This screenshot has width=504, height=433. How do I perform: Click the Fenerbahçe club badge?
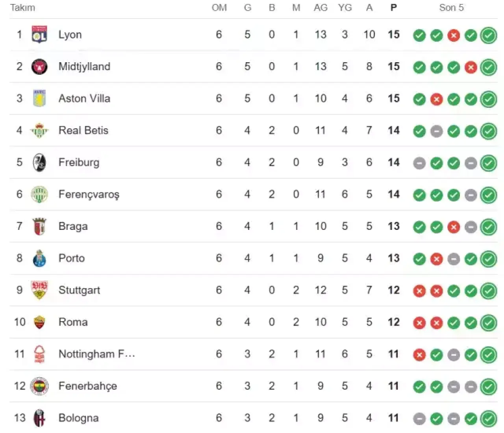pos(39,386)
